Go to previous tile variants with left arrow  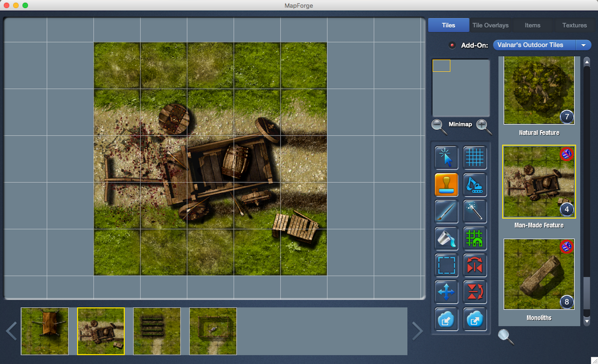tap(11, 331)
